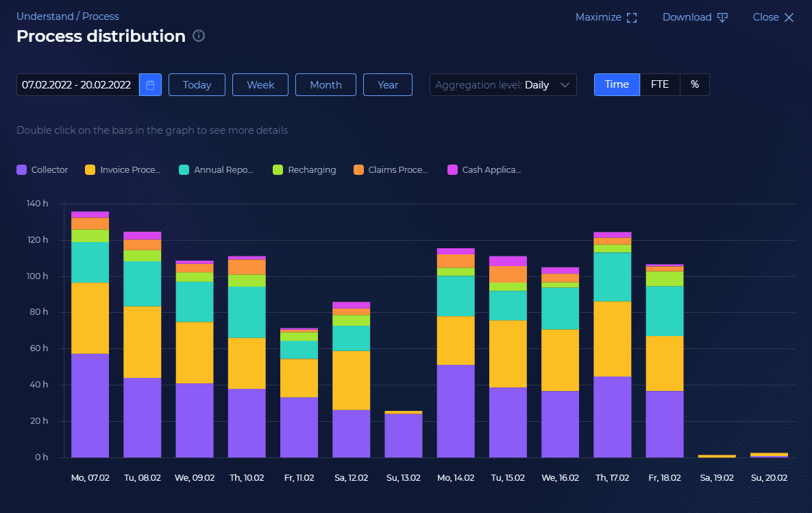This screenshot has width=812, height=513.
Task: Select the Time tab
Action: [616, 84]
